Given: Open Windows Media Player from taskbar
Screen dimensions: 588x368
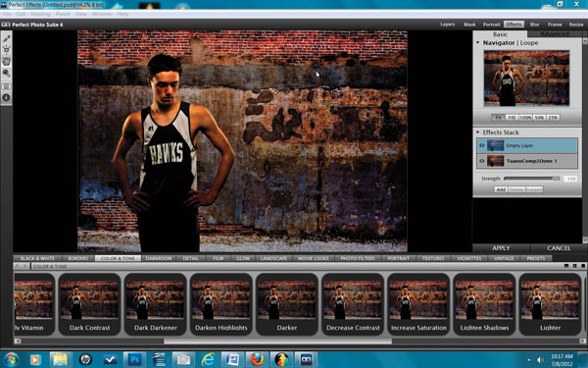Looking at the screenshot, I should [35, 360].
